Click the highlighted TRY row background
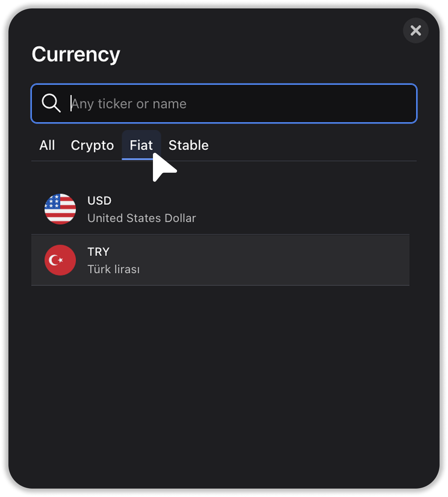 click(x=220, y=260)
